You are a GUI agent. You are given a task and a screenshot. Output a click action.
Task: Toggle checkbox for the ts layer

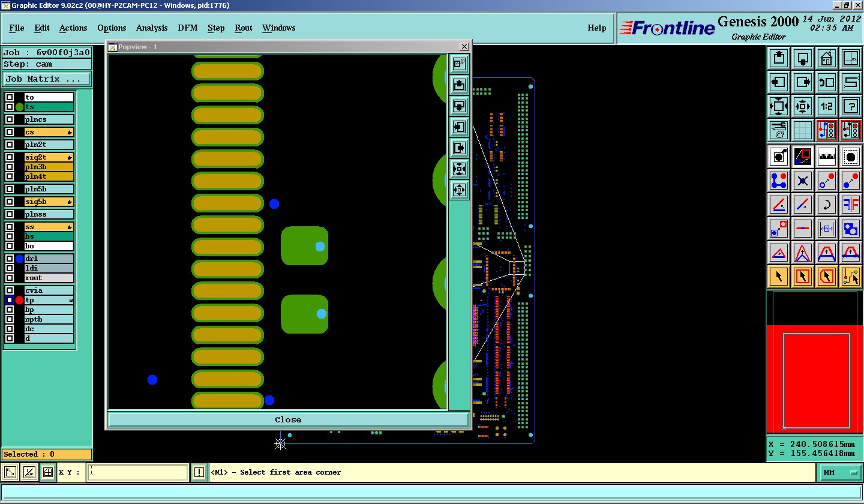[x=10, y=107]
